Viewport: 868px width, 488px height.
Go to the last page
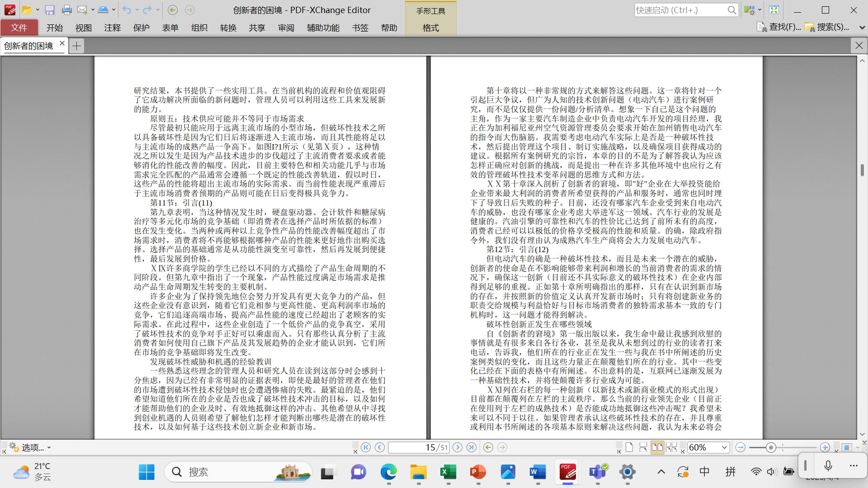coord(472,447)
